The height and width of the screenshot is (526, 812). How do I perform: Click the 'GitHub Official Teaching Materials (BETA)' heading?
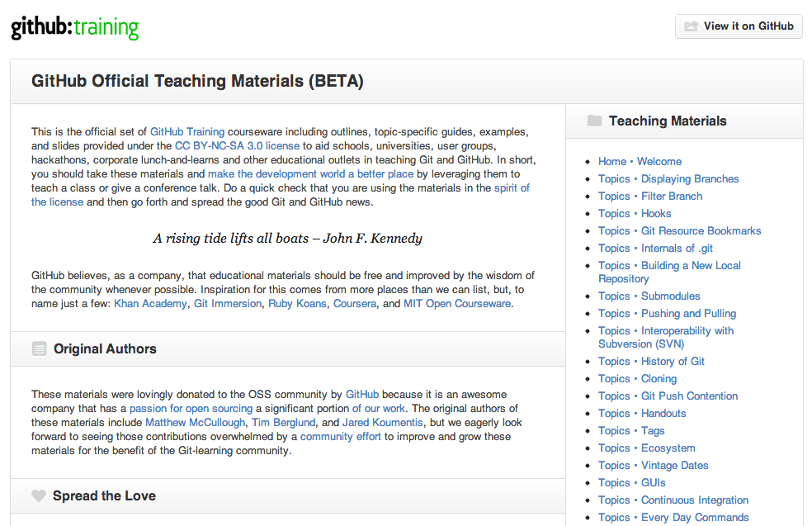[x=197, y=82]
